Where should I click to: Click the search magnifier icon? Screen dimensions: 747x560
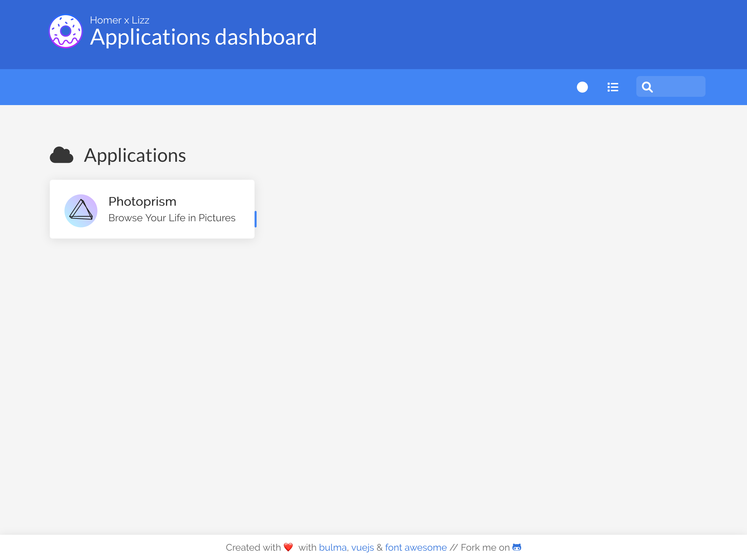(x=647, y=87)
